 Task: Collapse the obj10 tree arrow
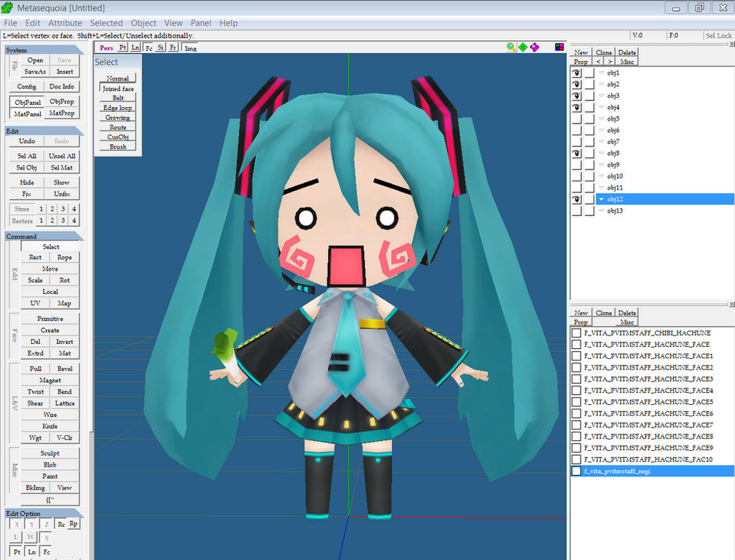pos(601,177)
